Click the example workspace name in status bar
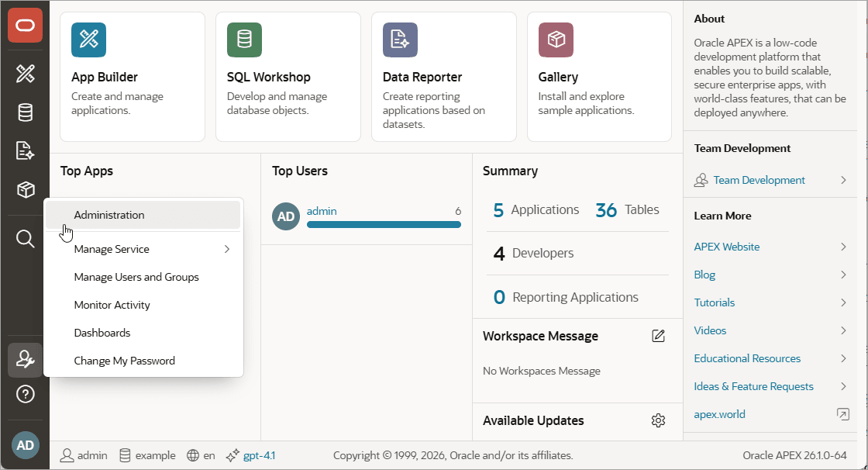The height and width of the screenshot is (470, 868). [x=156, y=455]
